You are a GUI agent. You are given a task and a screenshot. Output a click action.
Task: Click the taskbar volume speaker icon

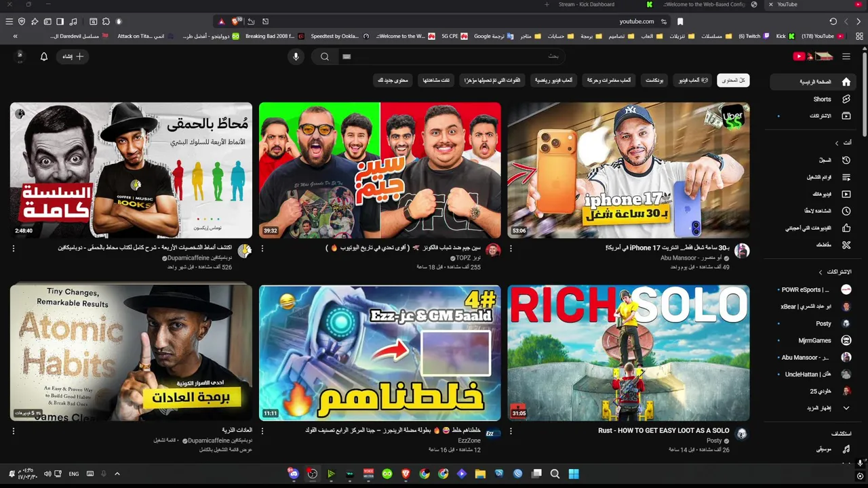coord(47,474)
